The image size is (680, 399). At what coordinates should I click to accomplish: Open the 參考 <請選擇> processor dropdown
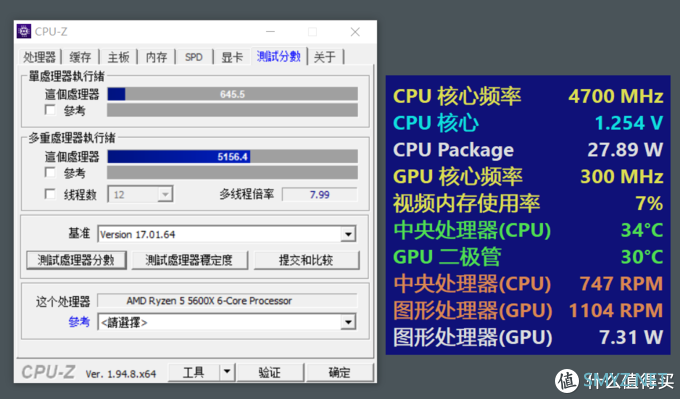pyautogui.click(x=227, y=322)
